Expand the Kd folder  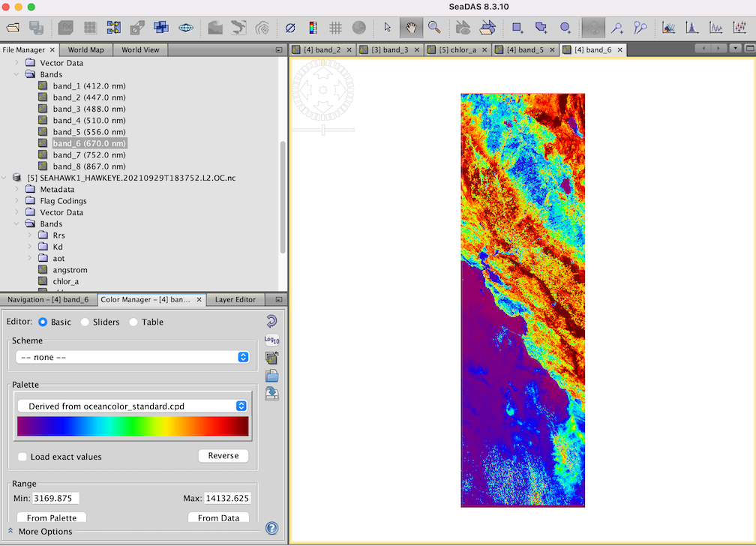30,247
